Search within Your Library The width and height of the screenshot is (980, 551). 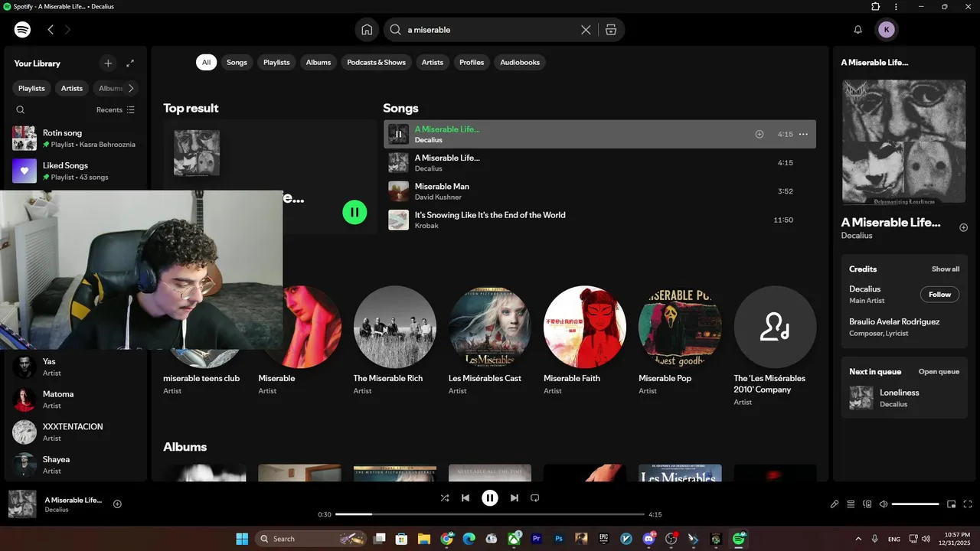click(x=21, y=110)
